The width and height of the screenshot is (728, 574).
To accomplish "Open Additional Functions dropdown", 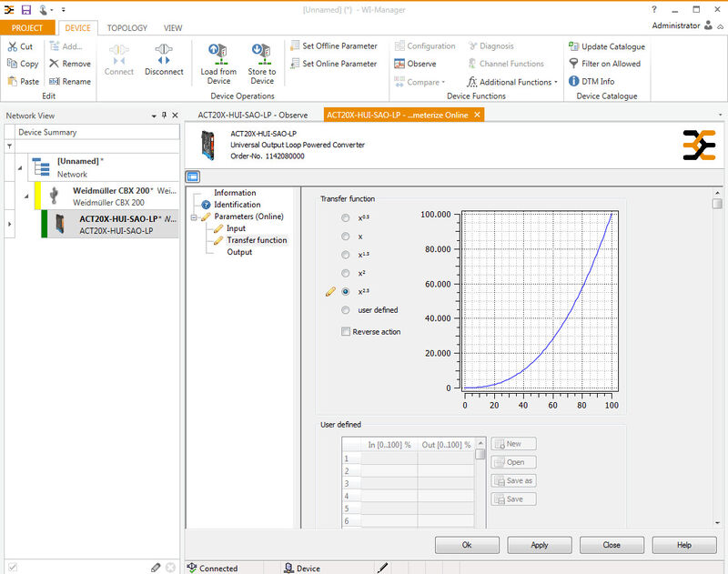I will coord(515,82).
